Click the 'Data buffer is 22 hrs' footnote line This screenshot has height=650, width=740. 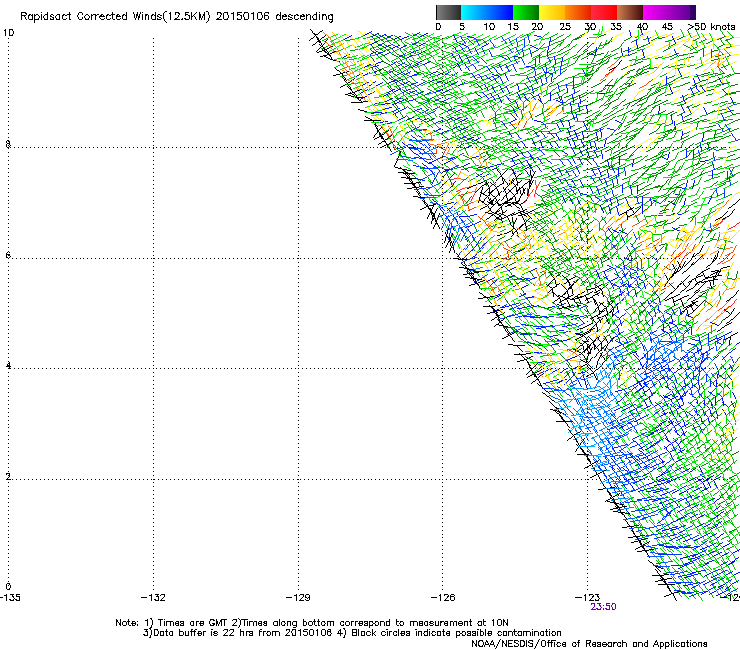(352, 633)
